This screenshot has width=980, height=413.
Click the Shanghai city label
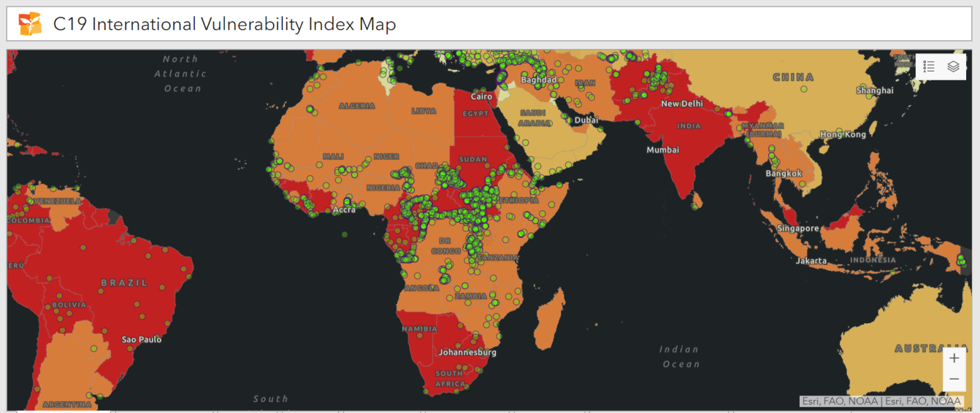875,90
